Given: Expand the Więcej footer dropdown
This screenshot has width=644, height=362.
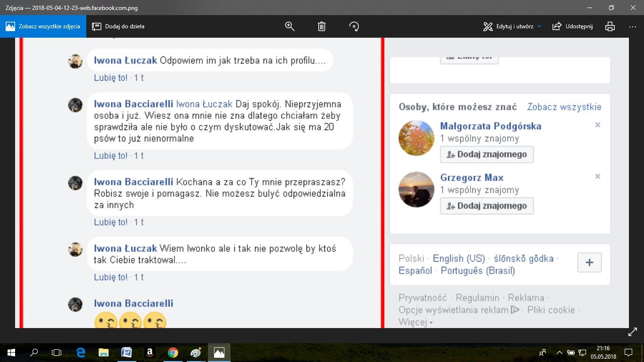Looking at the screenshot, I should click(x=415, y=322).
